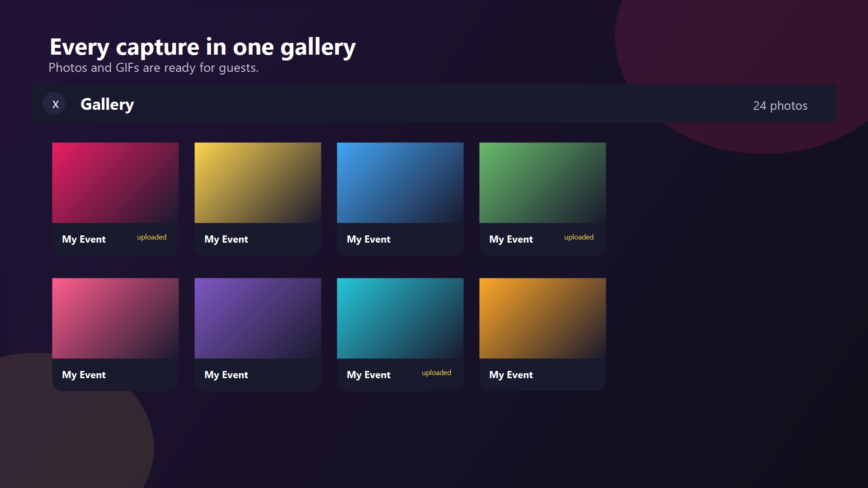Open the magenta gradient photo thumbnail
The height and width of the screenshot is (488, 868).
(x=115, y=183)
